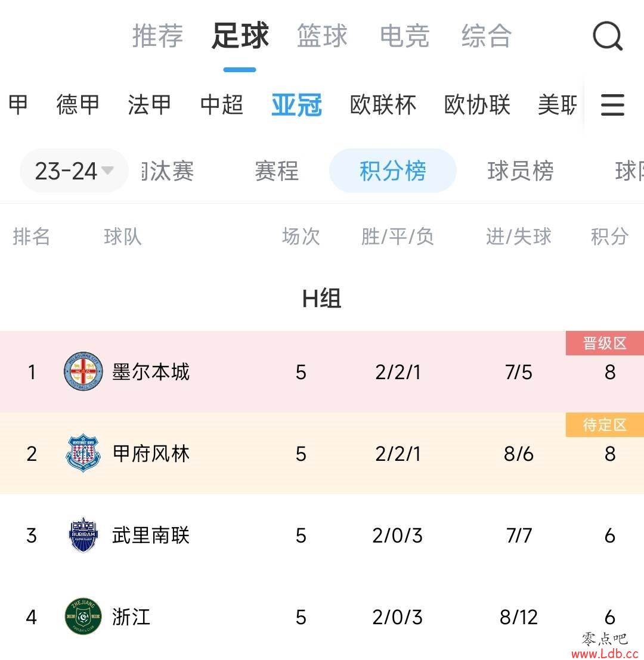Click the 晋级区 red label
Image resolution: width=644 pixels, height=660 pixels.
click(x=605, y=343)
